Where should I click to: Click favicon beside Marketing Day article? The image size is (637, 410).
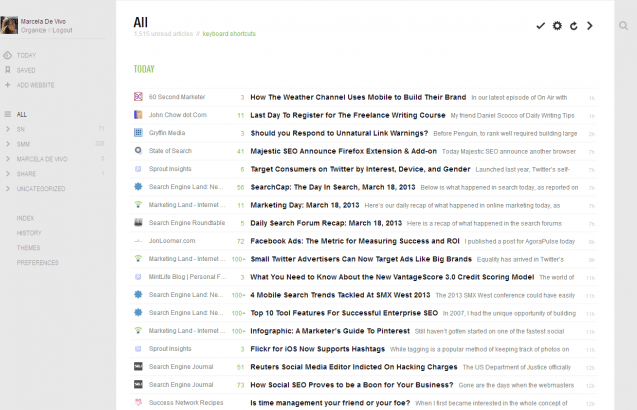[x=138, y=204]
